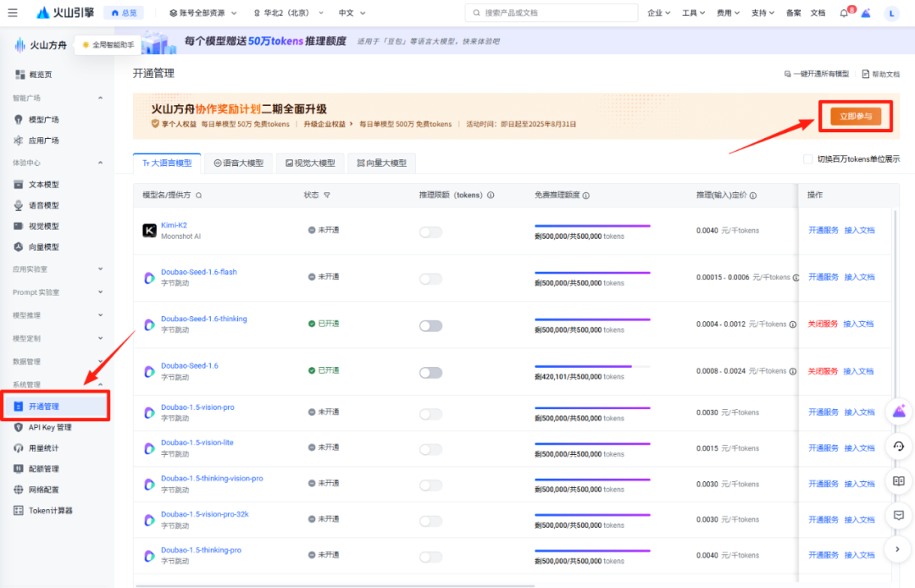Check the 切换百万tokens单位展示 checkbox
This screenshot has height=588, width=915.
pos(807,159)
